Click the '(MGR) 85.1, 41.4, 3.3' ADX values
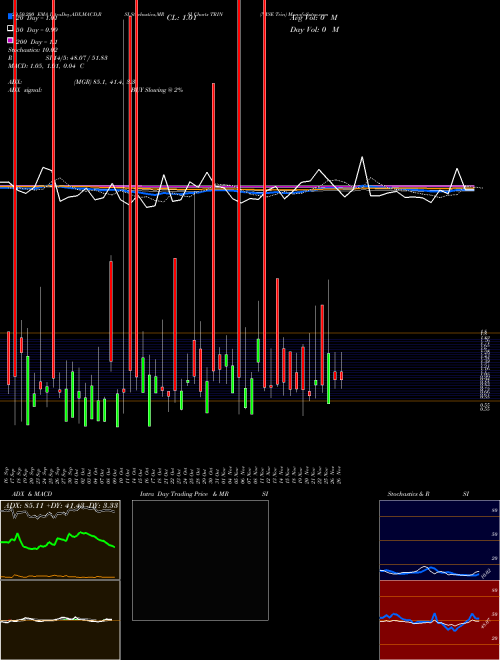The height and width of the screenshot is (660, 500). pos(104,82)
